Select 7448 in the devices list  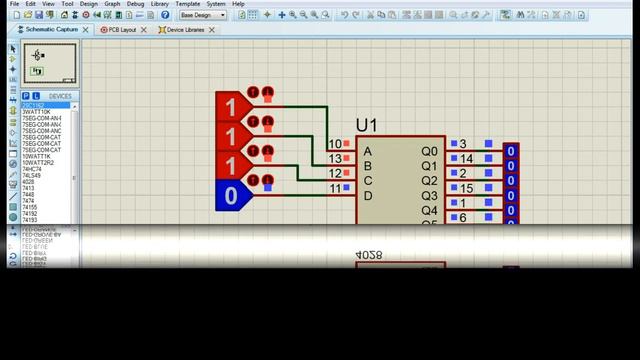(x=28, y=195)
